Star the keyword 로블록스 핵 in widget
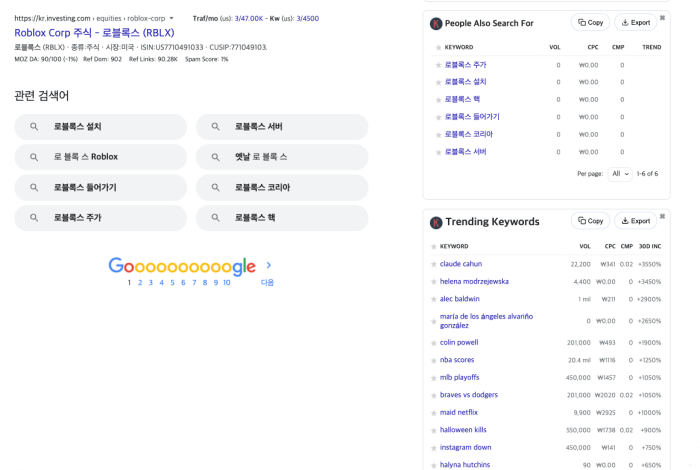The height and width of the screenshot is (470, 700). tap(438, 100)
